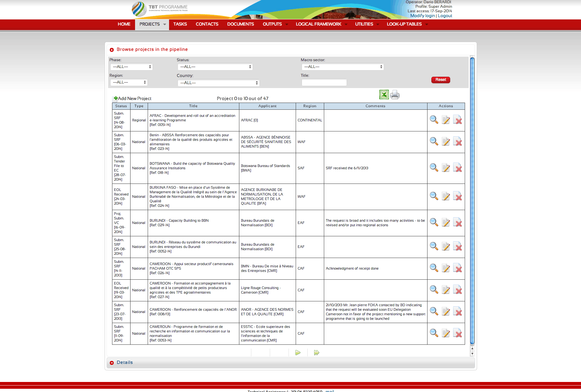Viewport: 581px width, 392px height.
Task: Delete the BOTSWANA Quality Assurance project
Action: [458, 168]
